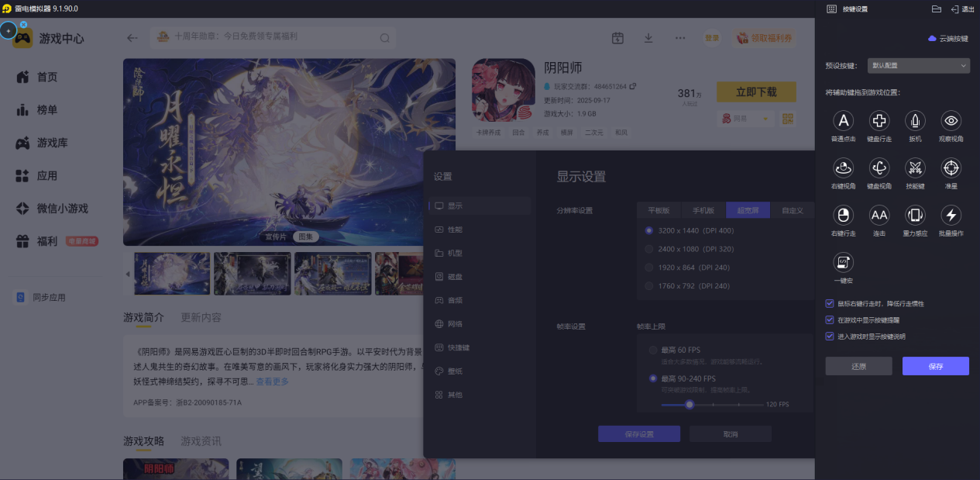The height and width of the screenshot is (480, 980).
Task: Open 榜单 in the game center sidebar
Action: tap(47, 110)
